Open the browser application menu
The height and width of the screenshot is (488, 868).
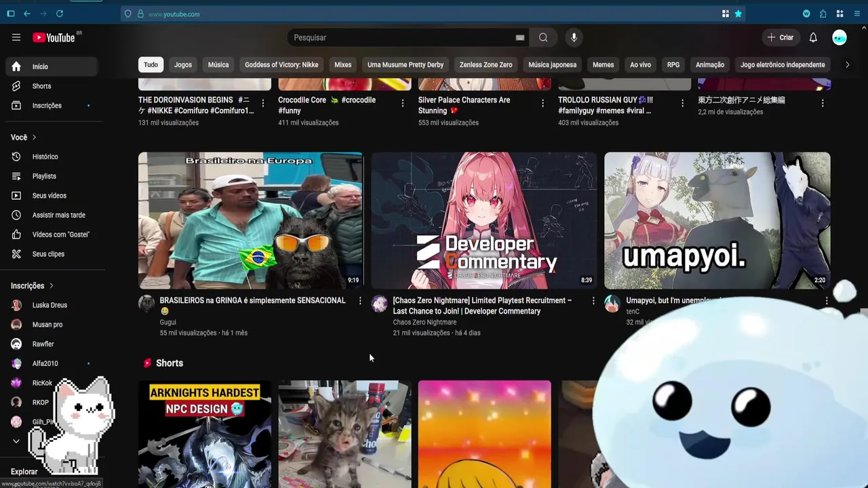[857, 14]
